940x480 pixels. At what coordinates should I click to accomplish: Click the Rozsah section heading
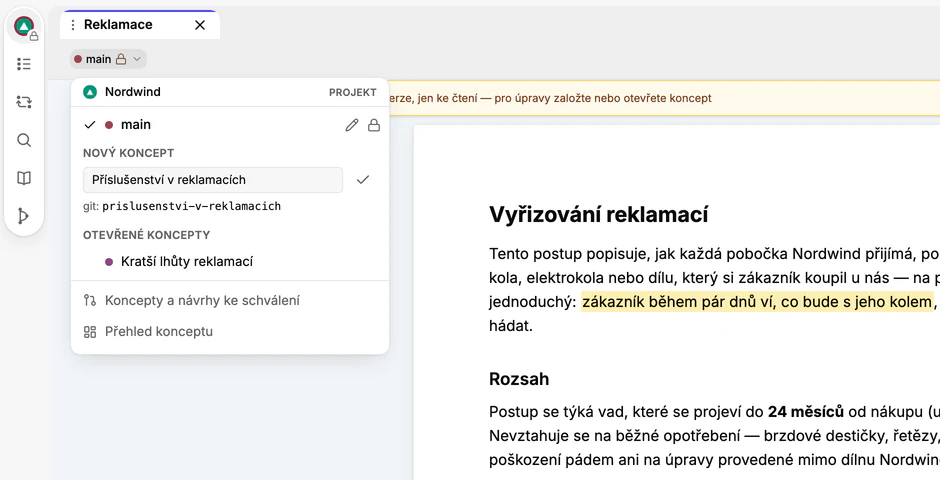point(519,379)
